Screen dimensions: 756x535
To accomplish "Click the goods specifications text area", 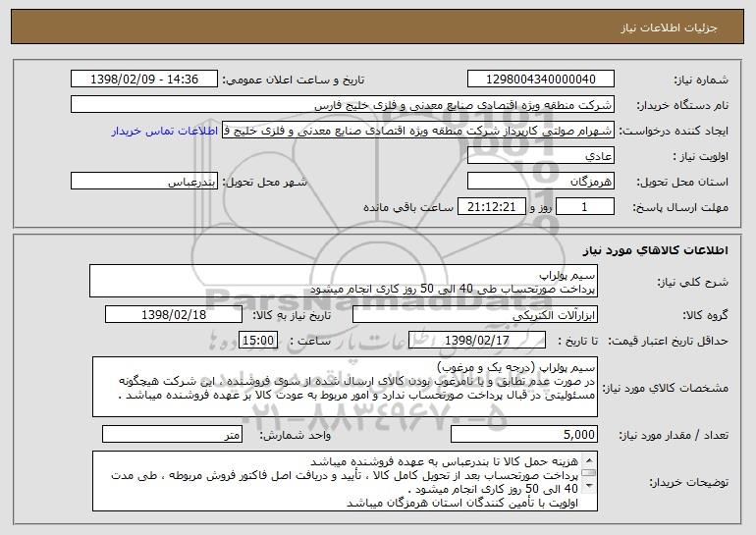I will (x=345, y=387).
